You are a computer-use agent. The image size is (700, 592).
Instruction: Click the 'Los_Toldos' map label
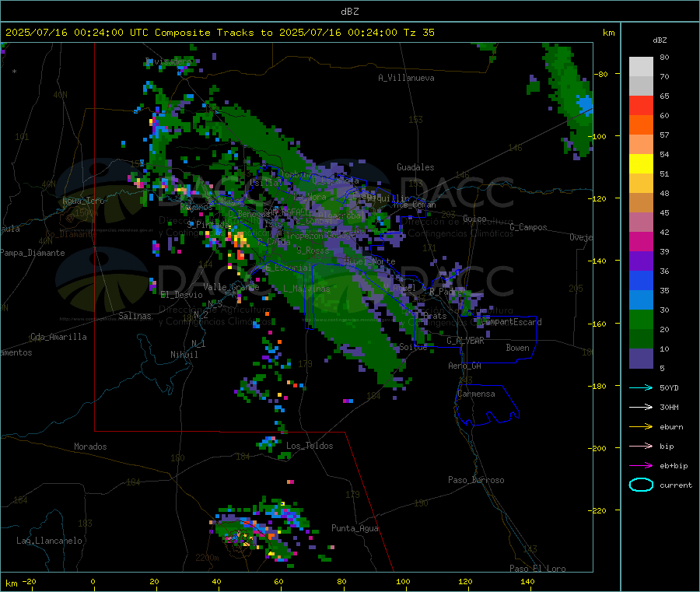point(310,446)
